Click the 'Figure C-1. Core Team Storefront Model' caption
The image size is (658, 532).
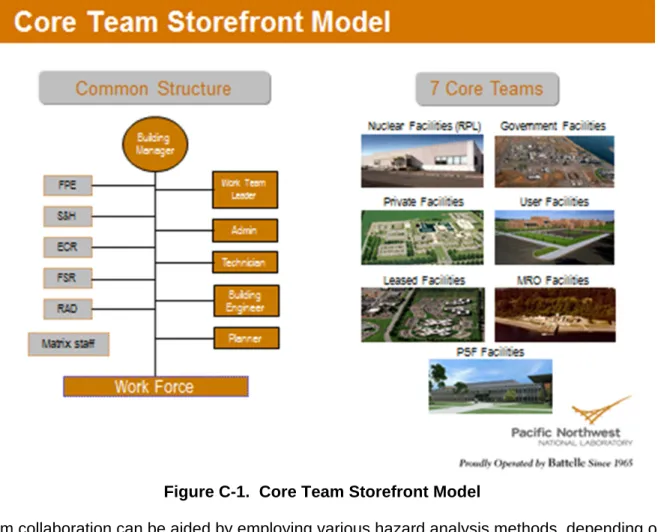(322, 491)
